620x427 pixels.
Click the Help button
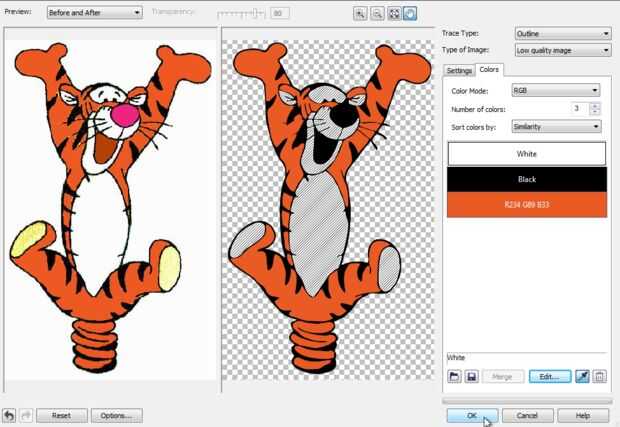tap(583, 416)
